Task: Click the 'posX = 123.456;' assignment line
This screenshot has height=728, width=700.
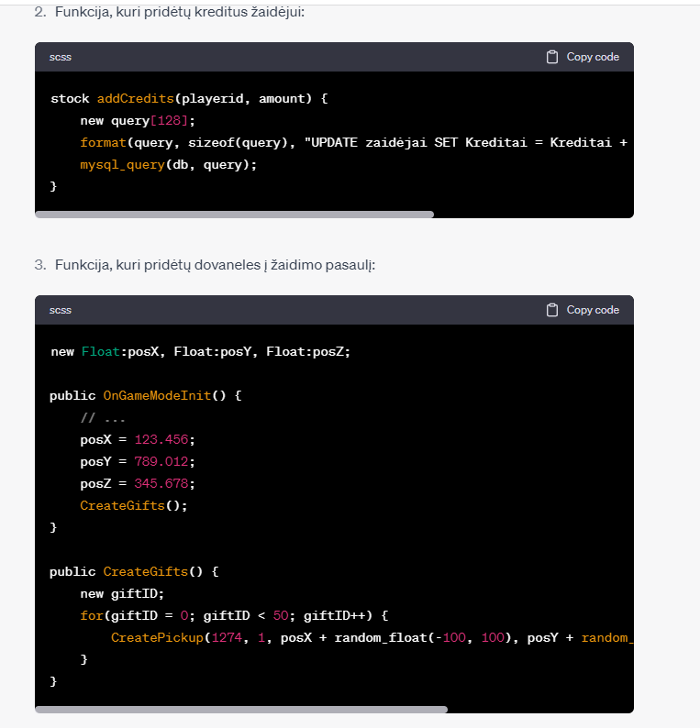Action: 138,439
